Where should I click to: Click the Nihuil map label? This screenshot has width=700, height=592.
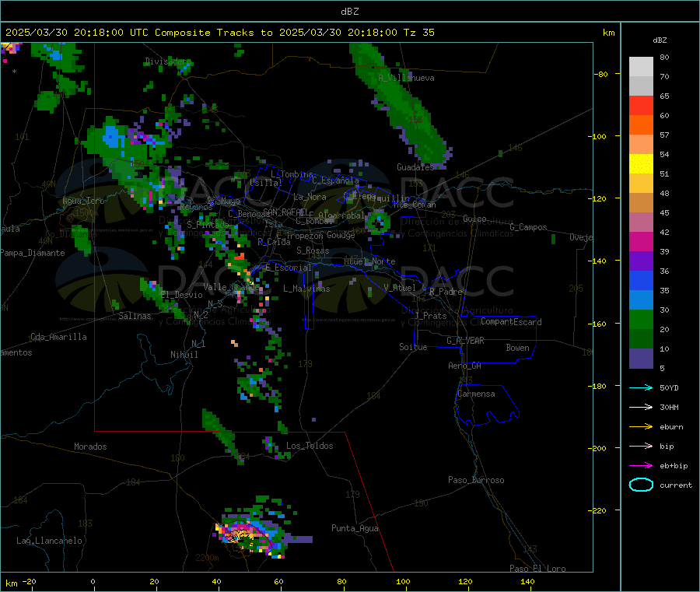(184, 355)
